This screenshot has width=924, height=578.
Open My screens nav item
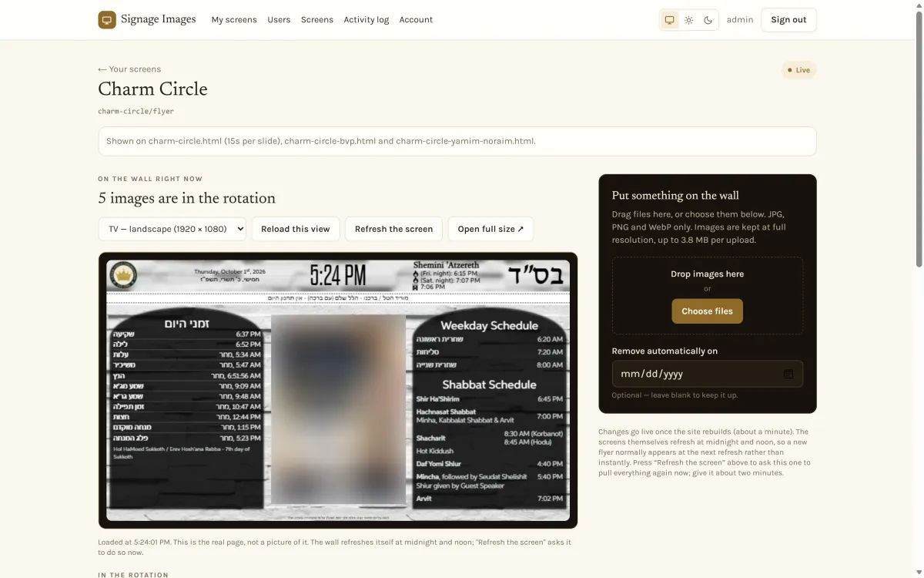[x=234, y=20]
